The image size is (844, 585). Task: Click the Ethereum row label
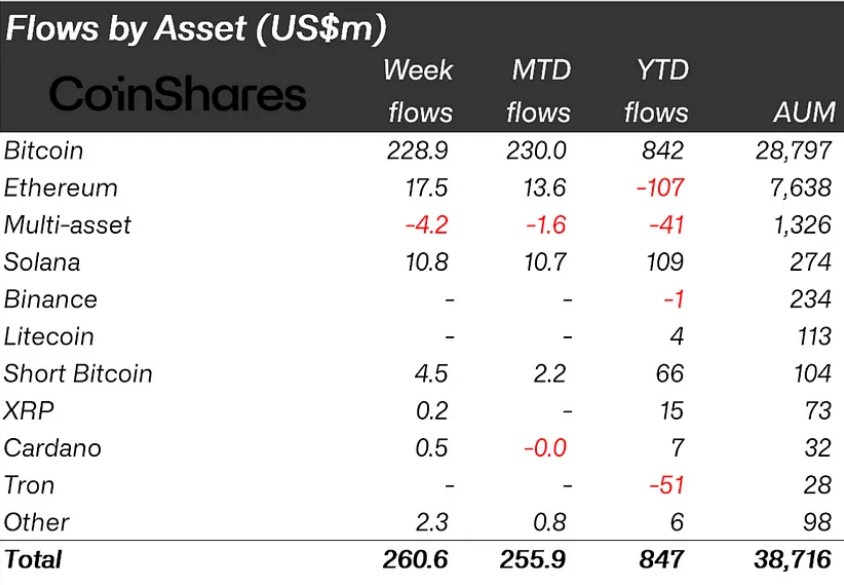point(60,188)
